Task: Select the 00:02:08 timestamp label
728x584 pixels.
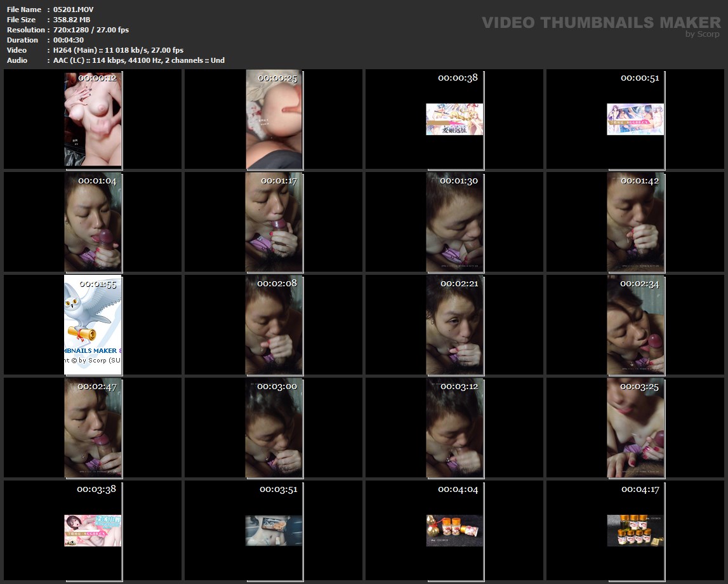Action: click(277, 284)
